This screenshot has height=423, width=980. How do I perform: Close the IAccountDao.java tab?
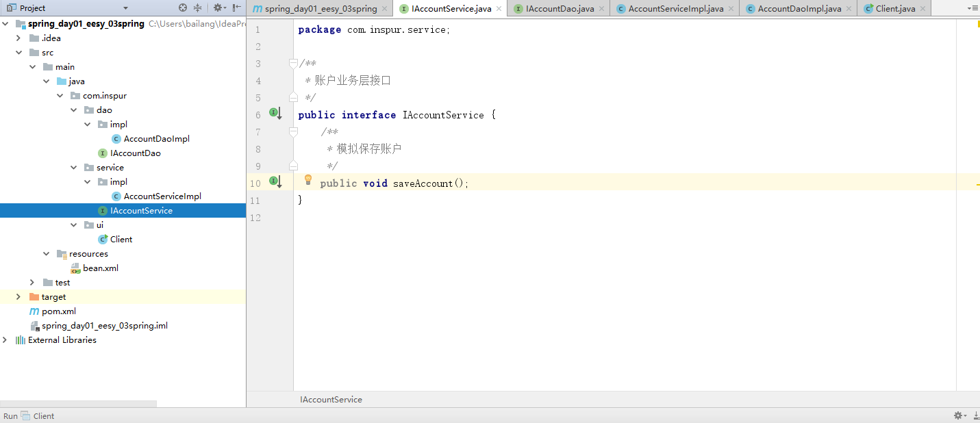click(600, 10)
